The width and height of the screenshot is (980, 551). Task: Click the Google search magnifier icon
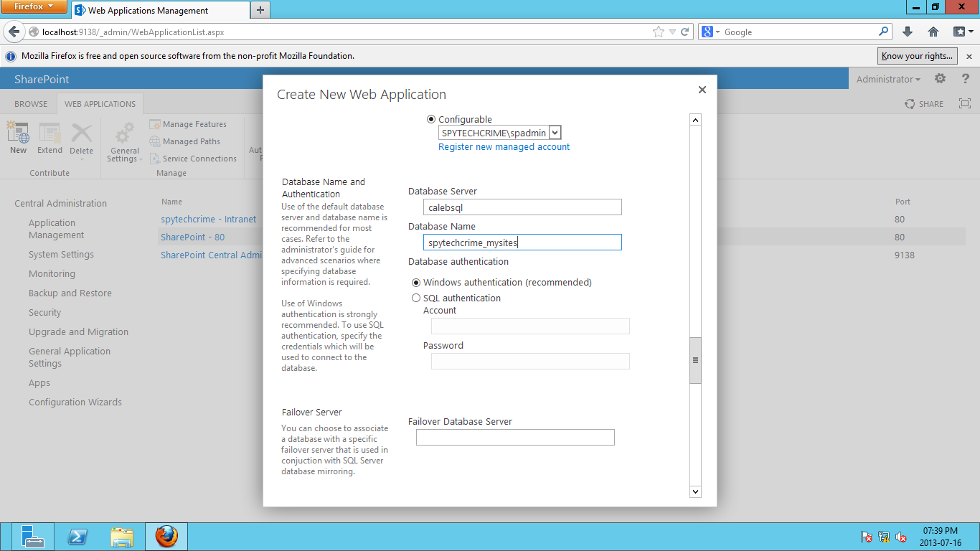(x=884, y=32)
